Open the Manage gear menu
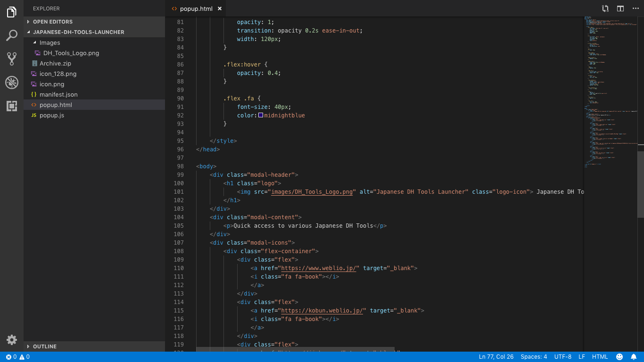644x362 pixels. point(12,340)
